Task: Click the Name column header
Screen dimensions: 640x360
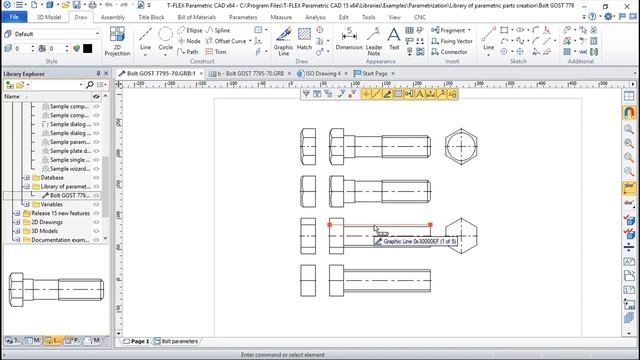Action: (x=47, y=96)
